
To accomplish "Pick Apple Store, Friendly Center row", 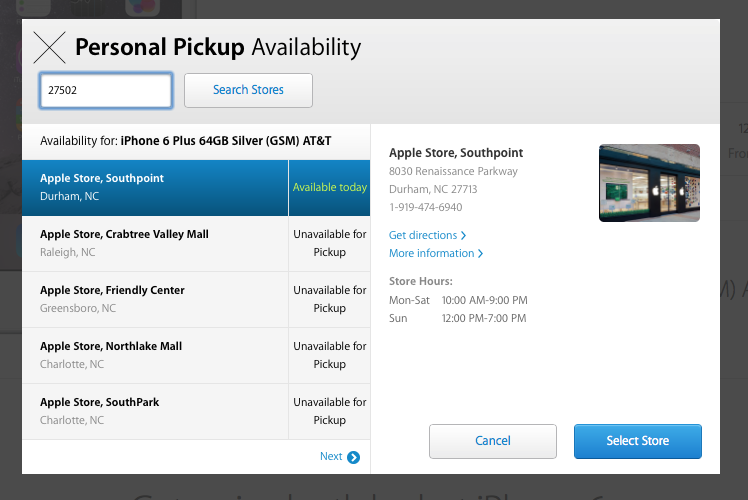I will 155,299.
